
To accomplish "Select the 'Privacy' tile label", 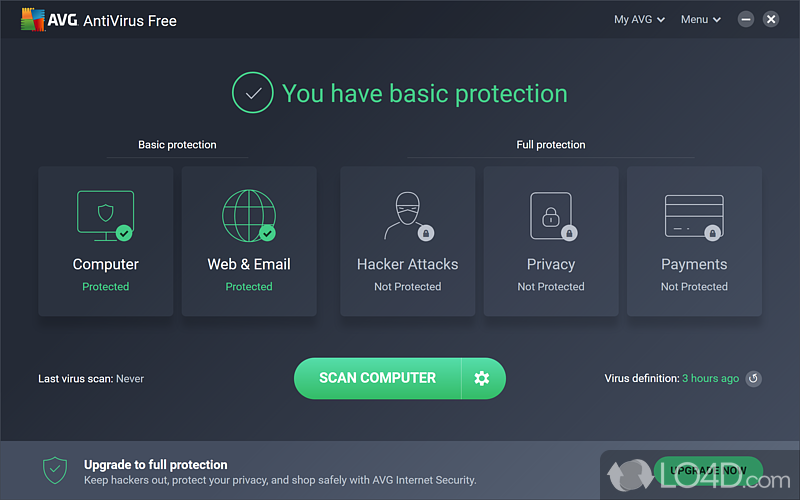I will tap(551, 264).
